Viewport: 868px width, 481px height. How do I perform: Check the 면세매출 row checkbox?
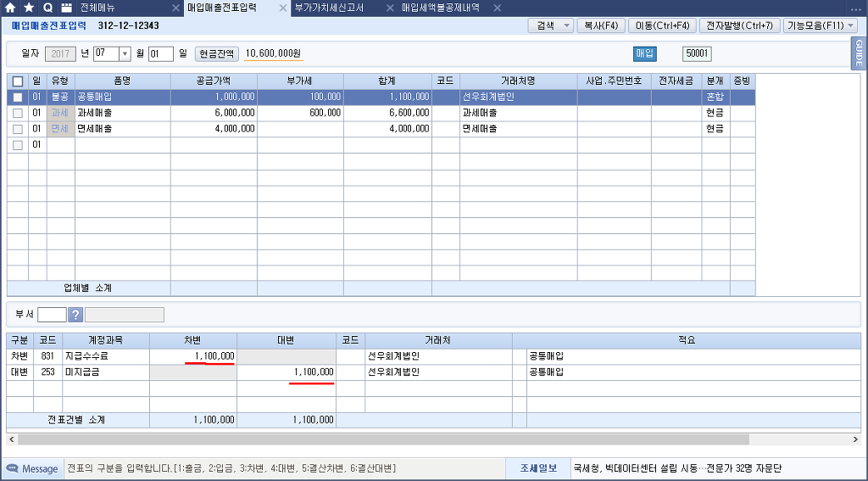[x=18, y=129]
